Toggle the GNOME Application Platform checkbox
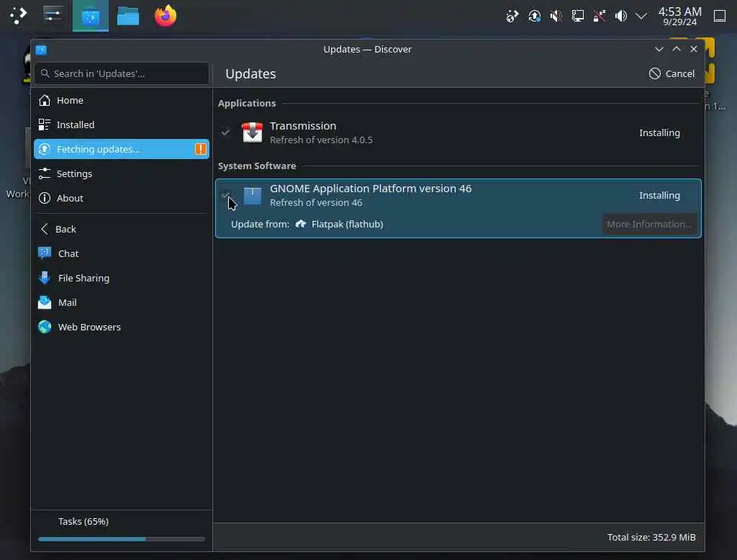737x560 pixels. (225, 194)
